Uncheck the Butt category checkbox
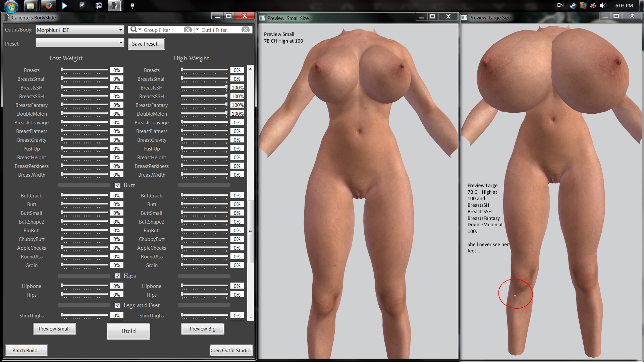The width and height of the screenshot is (644, 362). 118,185
